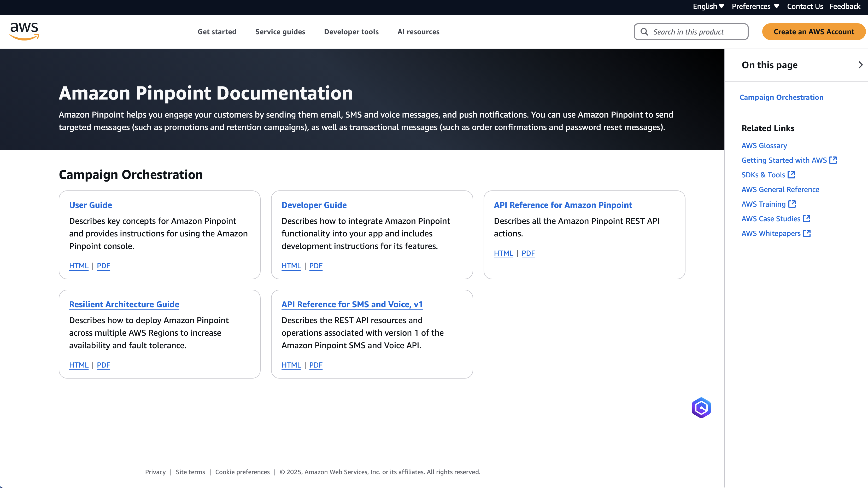This screenshot has height=488, width=868.
Task: Collapse the On this page panel chevron
Action: tap(861, 65)
